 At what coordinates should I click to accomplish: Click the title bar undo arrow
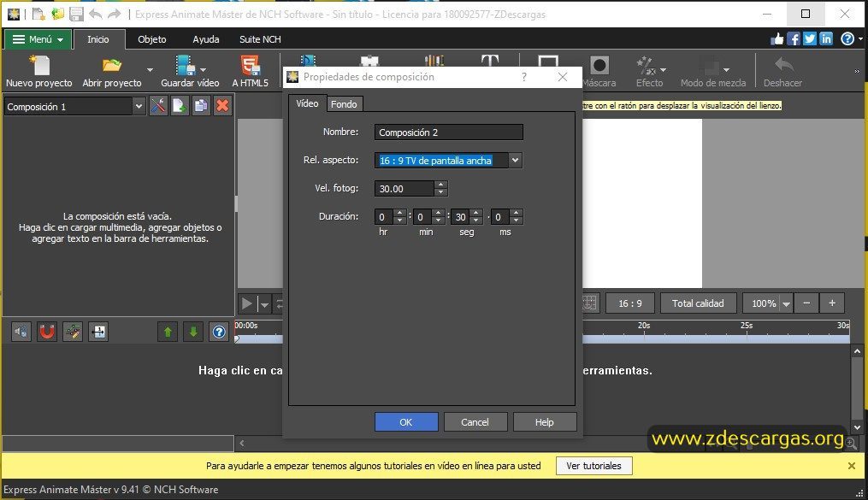[x=95, y=14]
